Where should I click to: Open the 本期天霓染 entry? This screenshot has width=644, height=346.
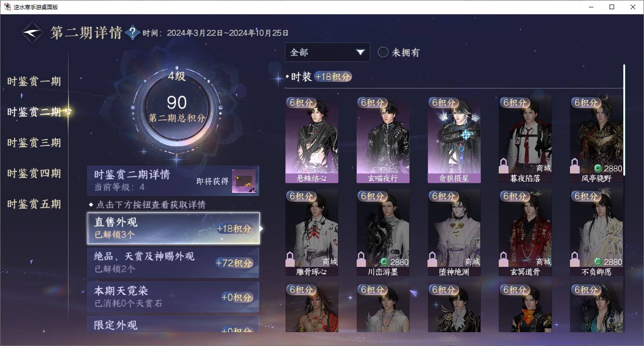(173, 297)
